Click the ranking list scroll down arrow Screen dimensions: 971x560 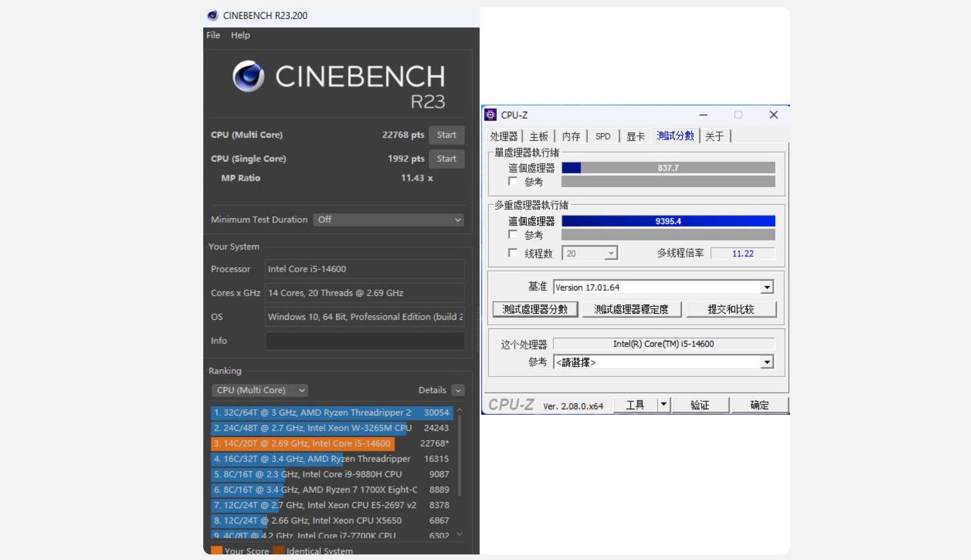[x=460, y=535]
